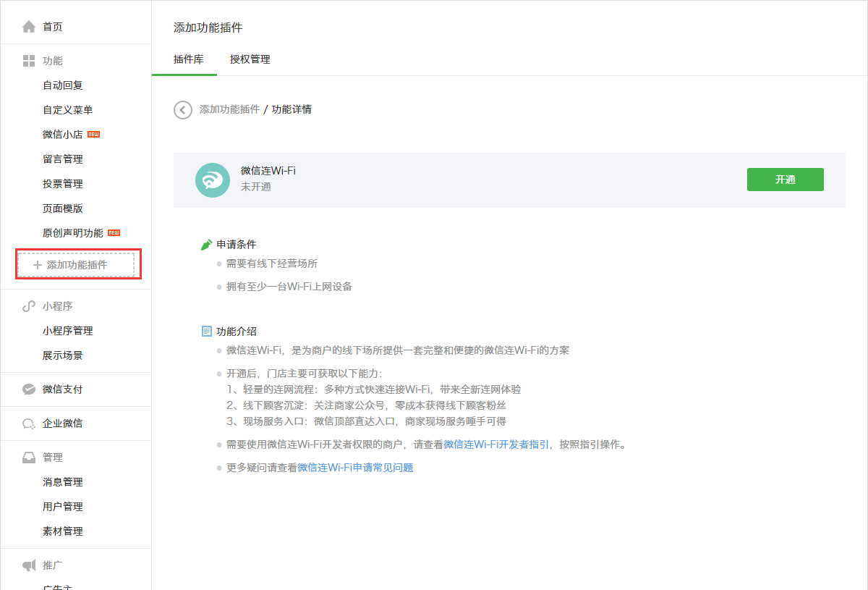
Task: Open 页面模版 in the sidebar
Action: 63,208
